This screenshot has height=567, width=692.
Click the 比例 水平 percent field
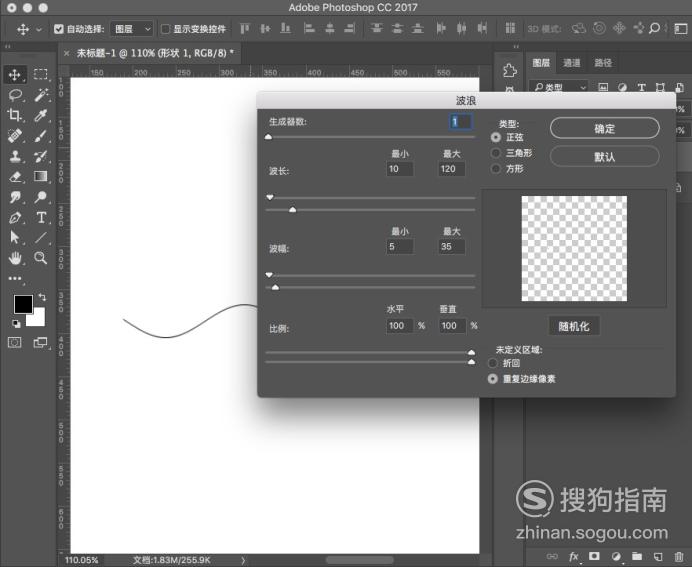[x=400, y=326]
